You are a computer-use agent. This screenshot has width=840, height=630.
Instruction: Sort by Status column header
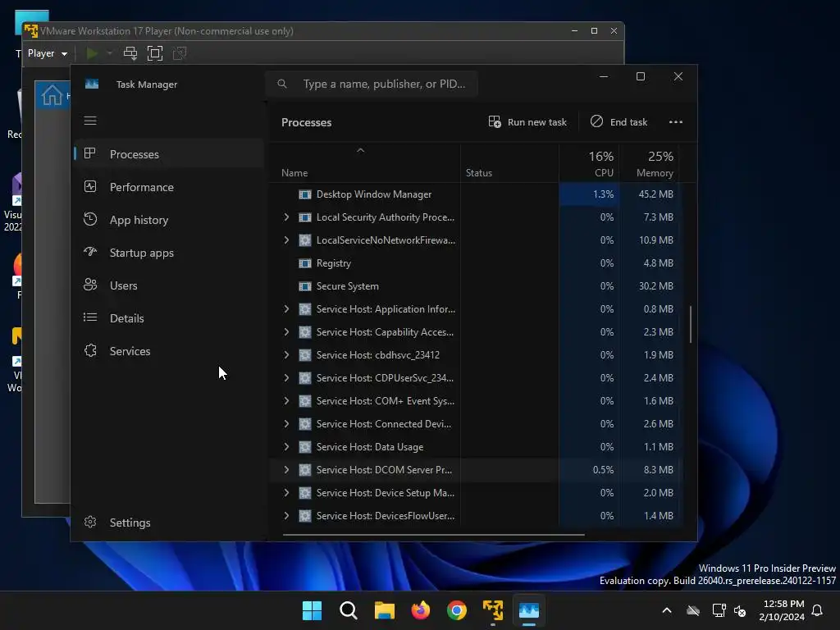point(509,163)
